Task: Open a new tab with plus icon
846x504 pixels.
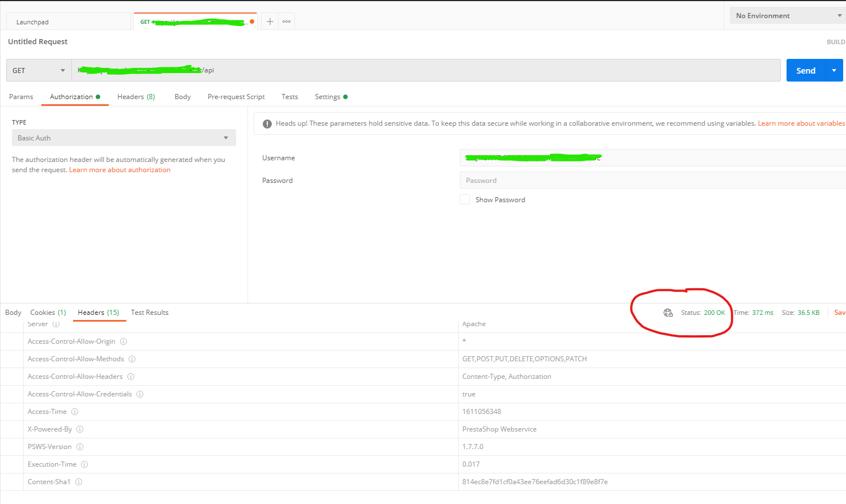Action: tap(270, 22)
